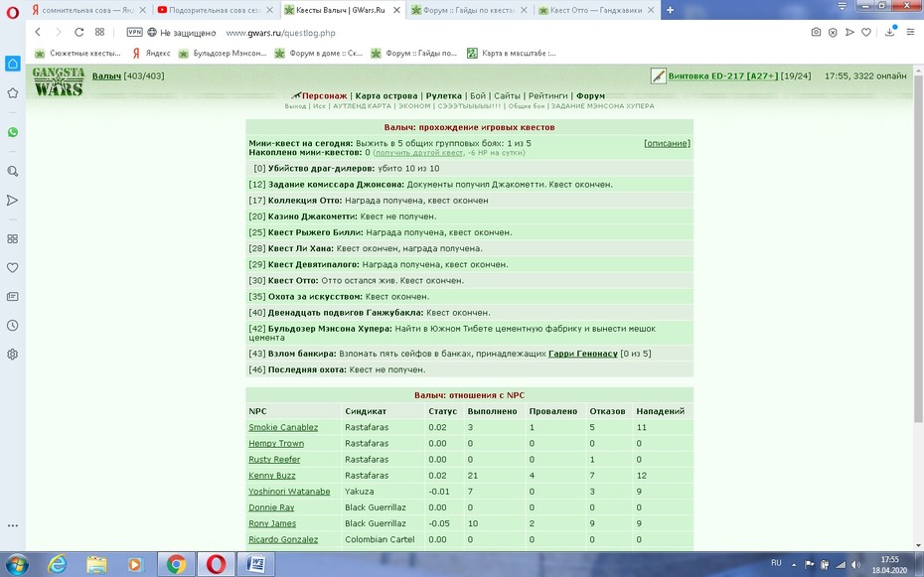Click the rifle weapon icon in header
Screen dimensions: 924x577
658,75
